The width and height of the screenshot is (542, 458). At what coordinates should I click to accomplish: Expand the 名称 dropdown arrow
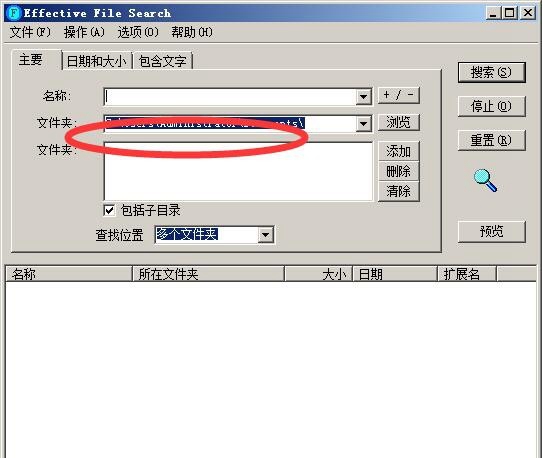pyautogui.click(x=363, y=96)
